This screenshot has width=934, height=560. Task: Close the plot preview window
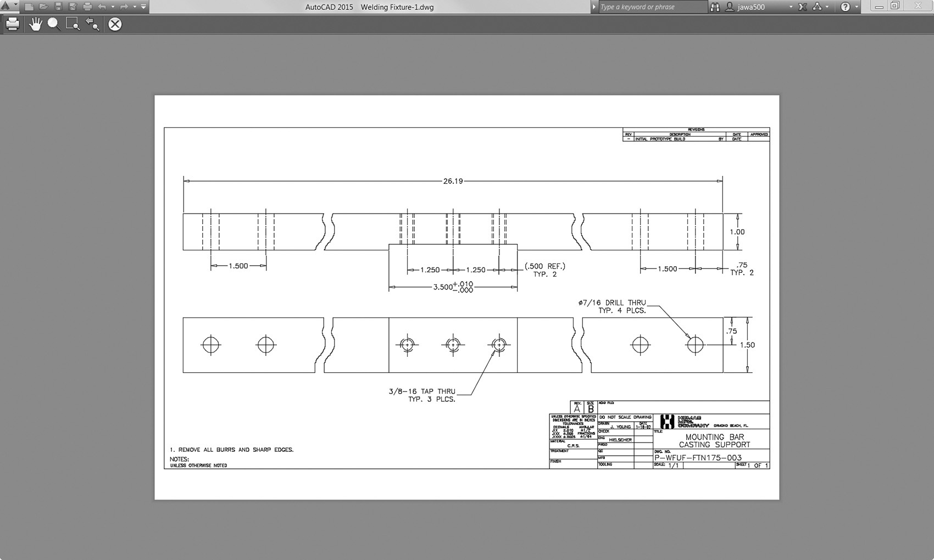coord(115,24)
